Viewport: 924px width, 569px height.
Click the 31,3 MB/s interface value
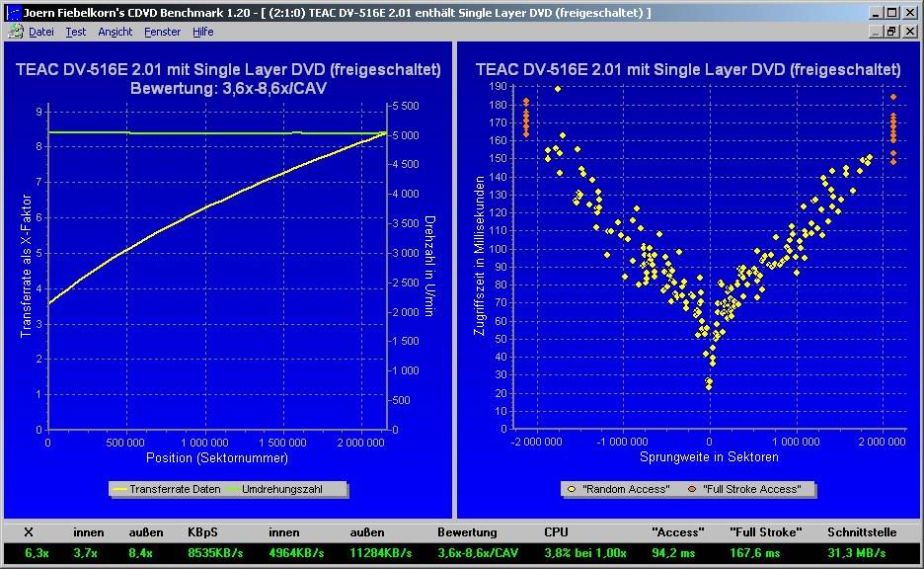[x=857, y=553]
